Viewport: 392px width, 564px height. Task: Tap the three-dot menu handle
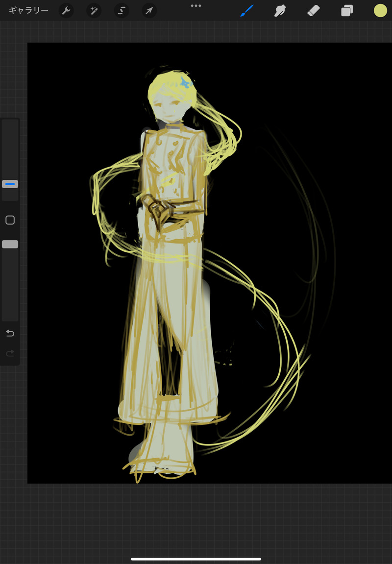[x=196, y=6]
